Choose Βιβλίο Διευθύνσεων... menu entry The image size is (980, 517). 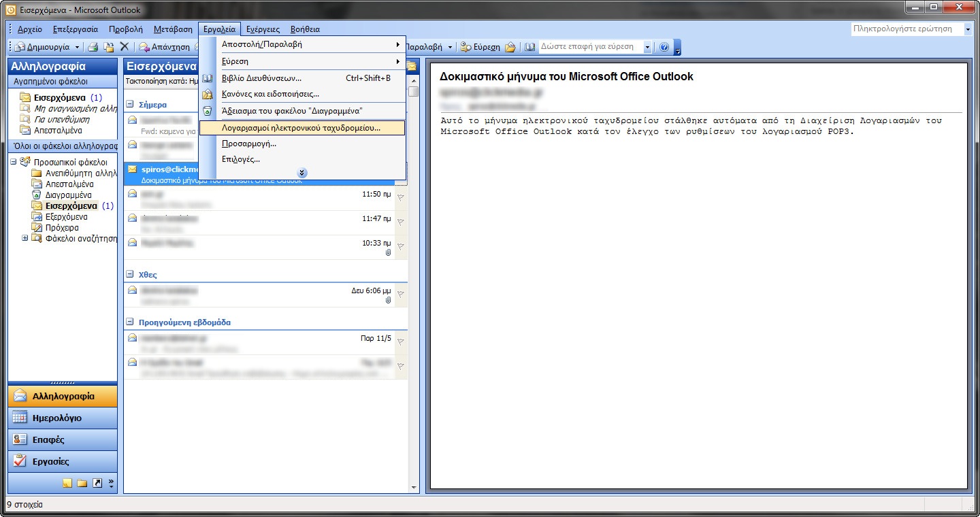coord(302,78)
